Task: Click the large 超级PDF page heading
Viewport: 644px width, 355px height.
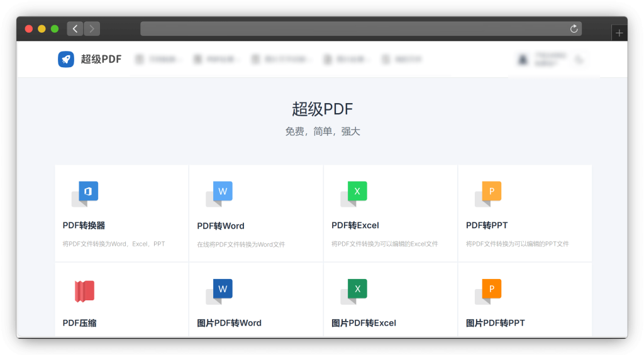Action: [x=323, y=109]
